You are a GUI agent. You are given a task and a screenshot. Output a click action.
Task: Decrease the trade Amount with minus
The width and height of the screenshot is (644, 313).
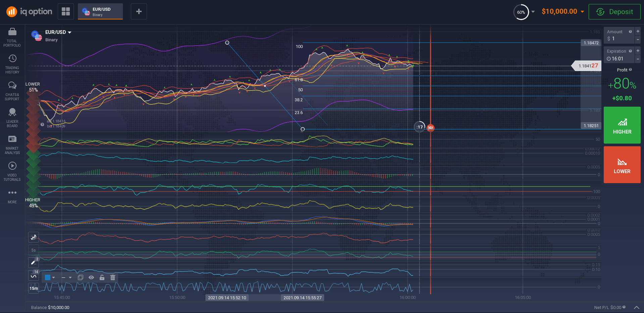pos(638,39)
